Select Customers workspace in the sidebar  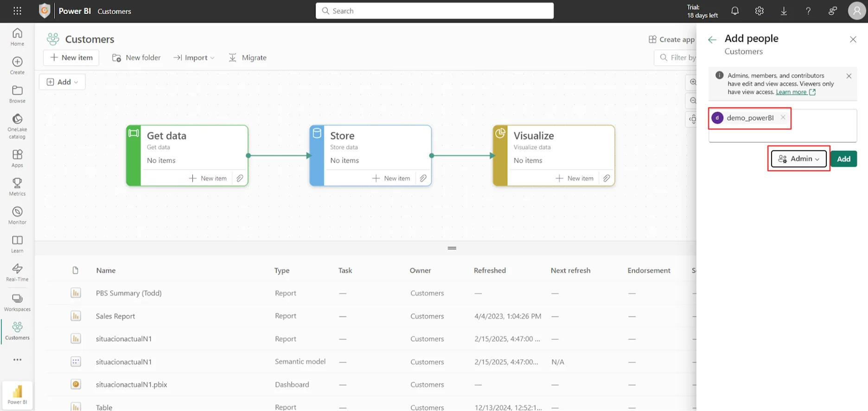pos(17,331)
